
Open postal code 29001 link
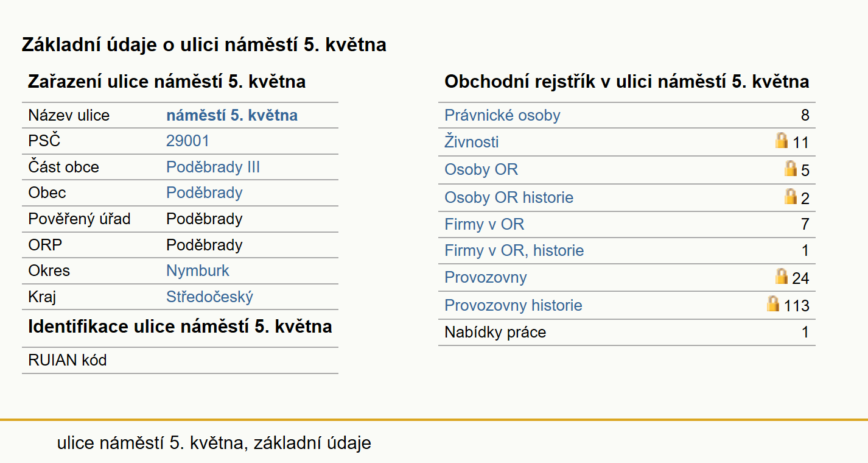click(x=187, y=141)
